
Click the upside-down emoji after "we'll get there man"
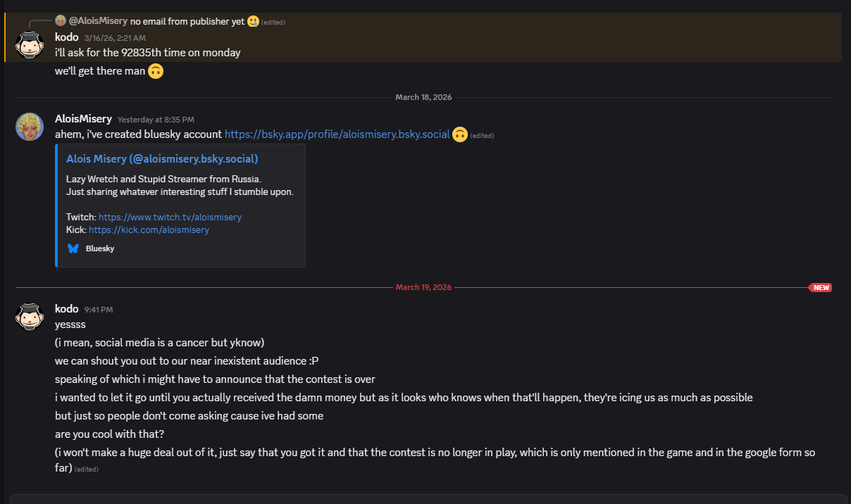click(156, 71)
